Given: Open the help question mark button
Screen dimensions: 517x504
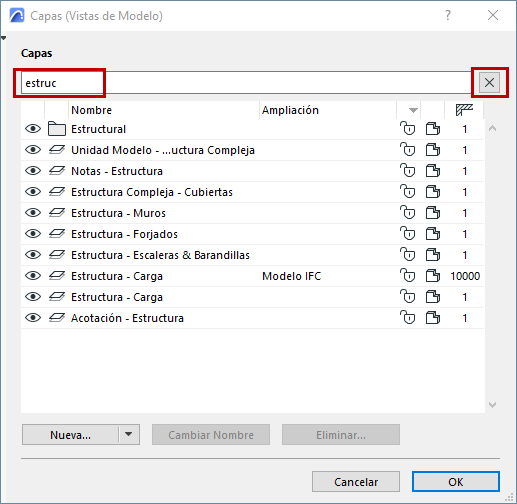Looking at the screenshot, I should coord(448,15).
